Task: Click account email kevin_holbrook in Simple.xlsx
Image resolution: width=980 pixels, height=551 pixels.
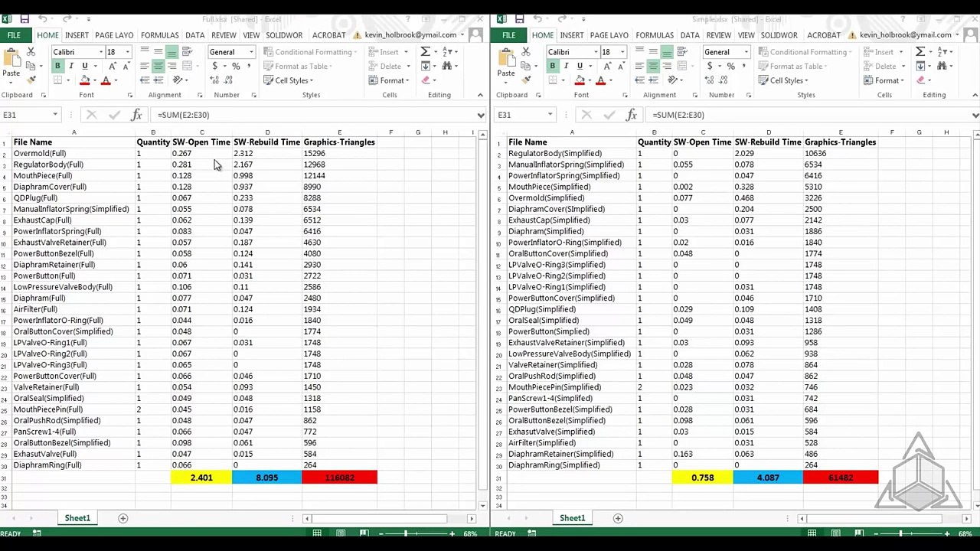Action: (906, 35)
